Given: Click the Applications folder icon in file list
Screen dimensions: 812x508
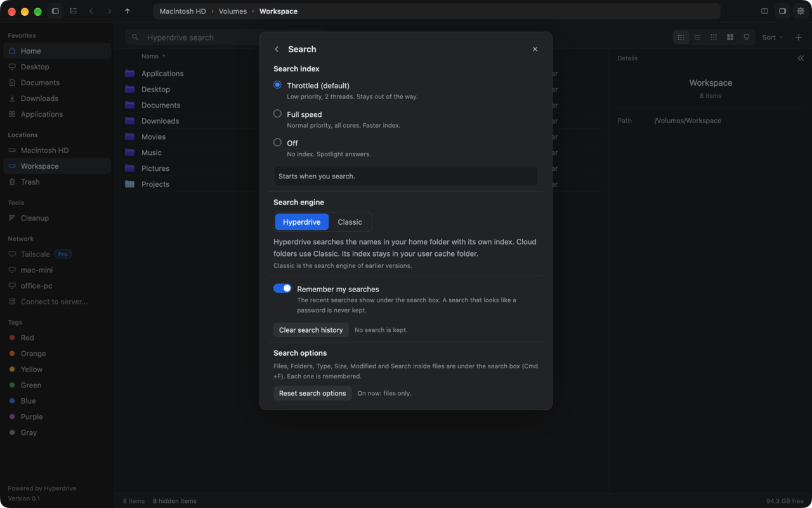Looking at the screenshot, I should point(130,73).
